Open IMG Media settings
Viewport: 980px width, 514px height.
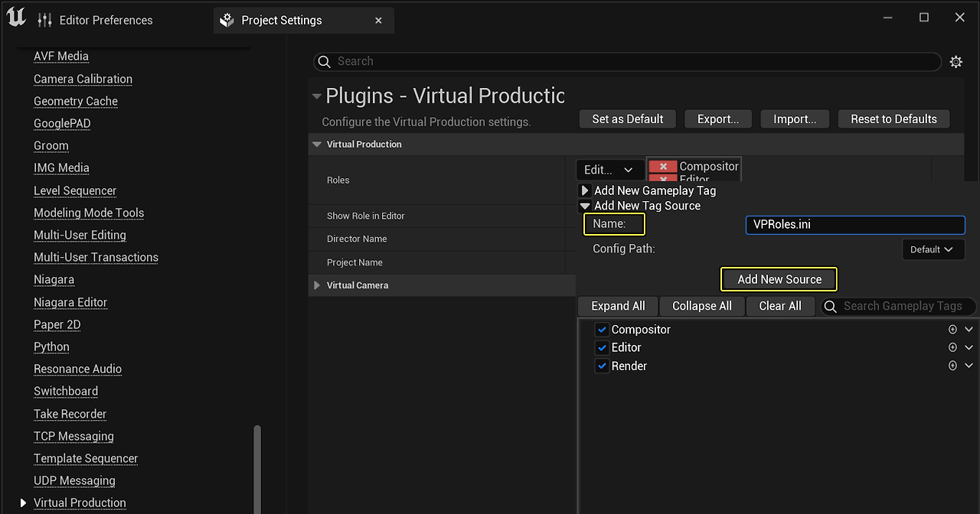(x=61, y=168)
